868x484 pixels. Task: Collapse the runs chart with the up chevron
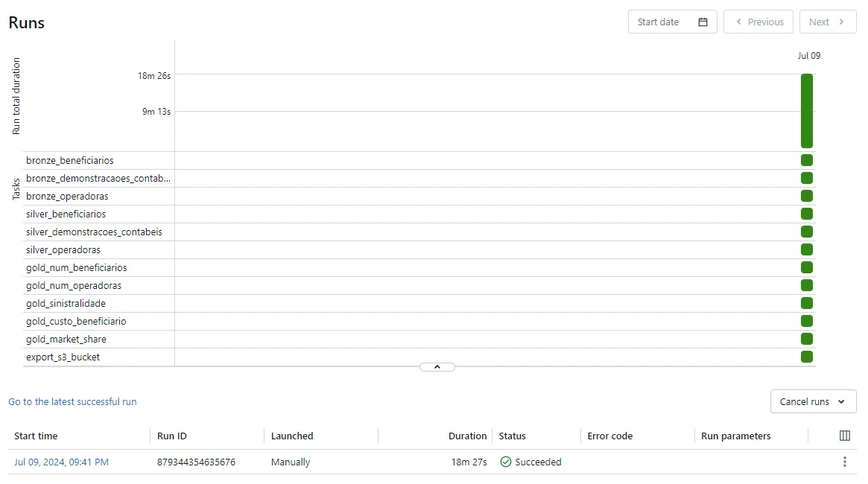tap(437, 367)
